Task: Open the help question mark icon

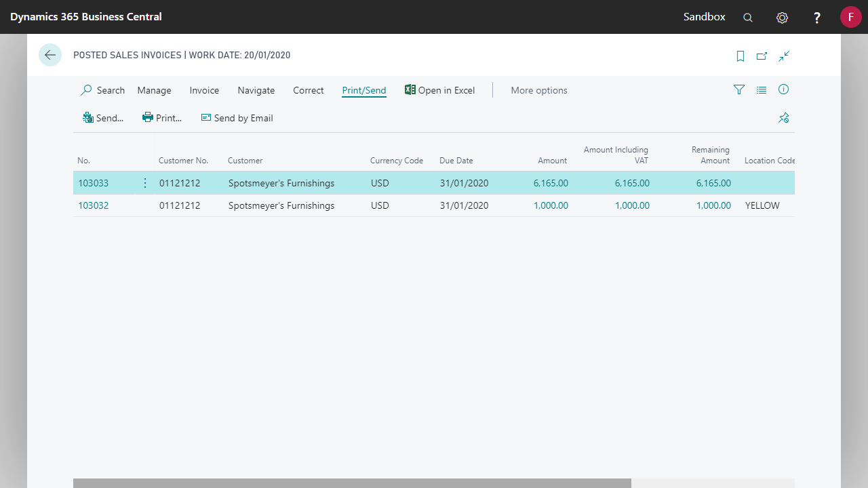Action: pyautogui.click(x=817, y=18)
